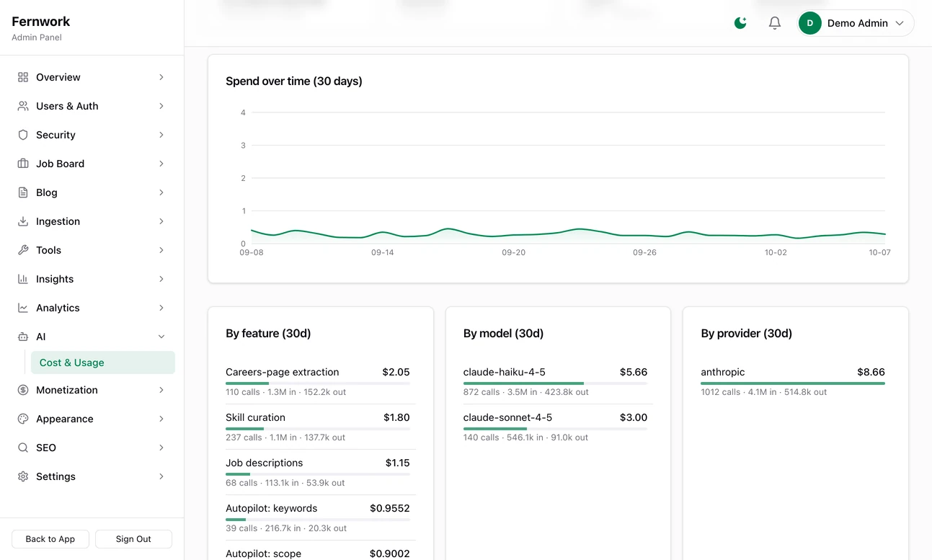The image size is (932, 560).
Task: Expand the Overview section chevron
Action: click(x=161, y=77)
